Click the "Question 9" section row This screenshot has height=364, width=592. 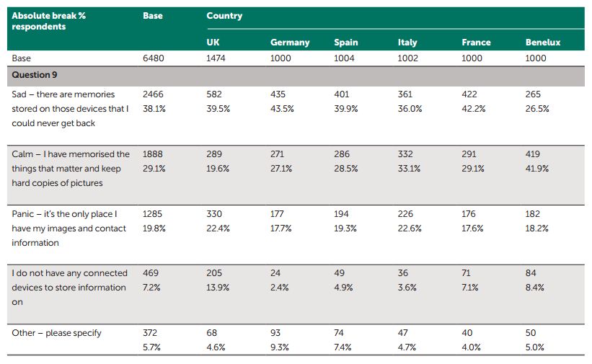click(x=31, y=76)
